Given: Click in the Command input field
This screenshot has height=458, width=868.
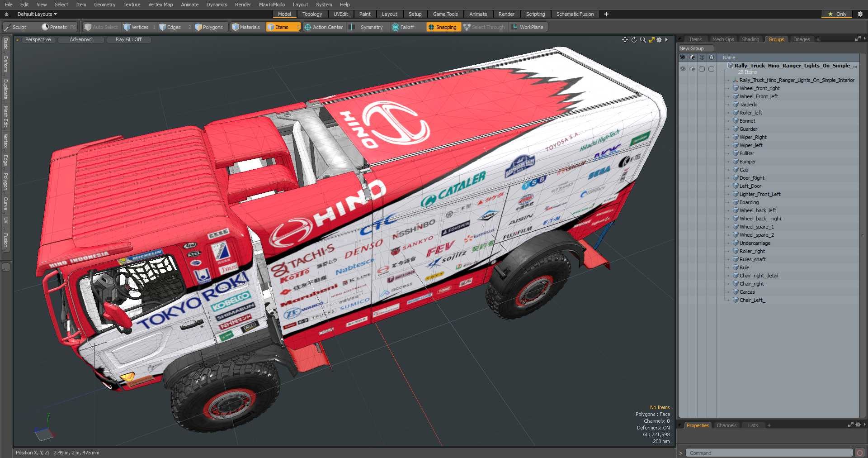Looking at the screenshot, I should [x=769, y=453].
